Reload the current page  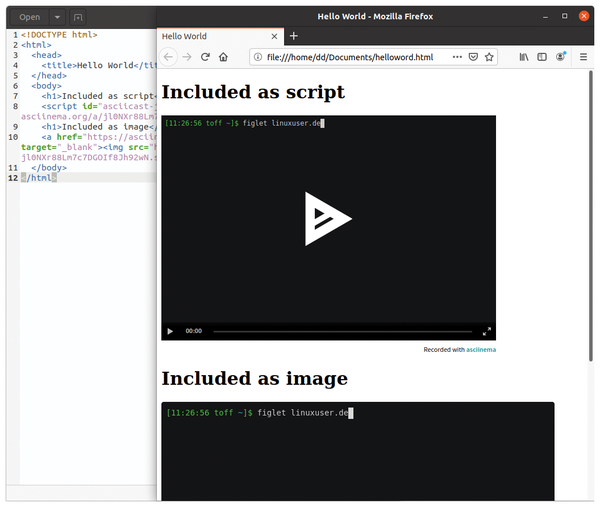point(205,57)
